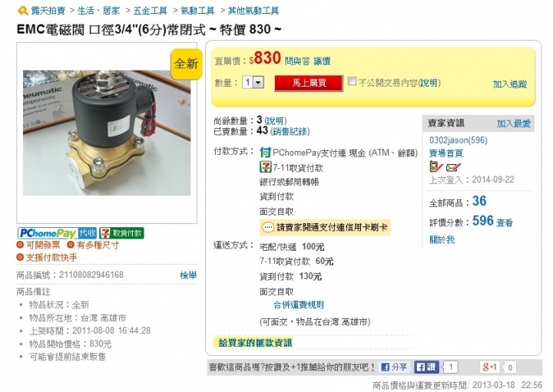Click the Google +1 button
The height and width of the screenshot is (392, 553).
point(490,367)
